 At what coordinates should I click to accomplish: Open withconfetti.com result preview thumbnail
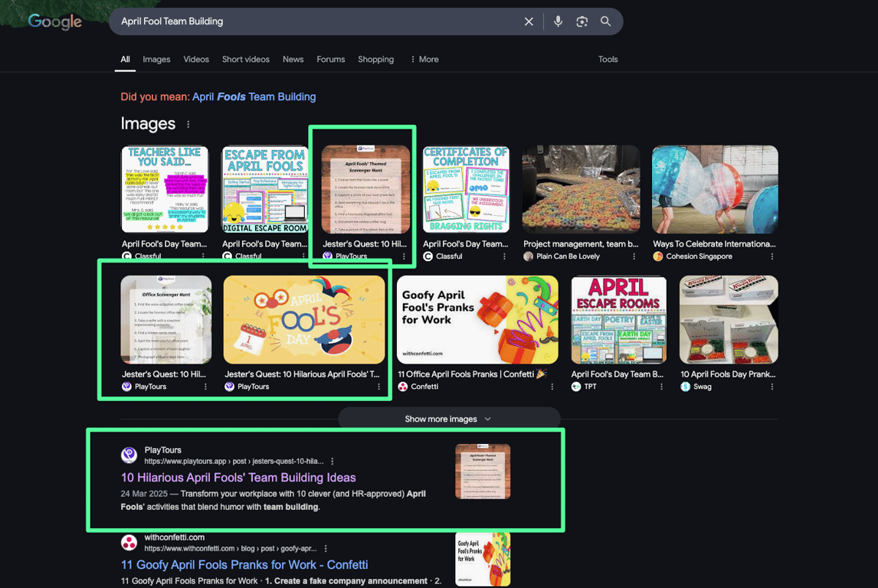pos(483,559)
